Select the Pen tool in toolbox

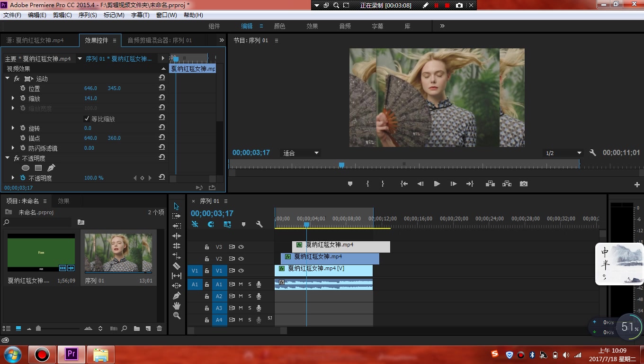click(177, 296)
